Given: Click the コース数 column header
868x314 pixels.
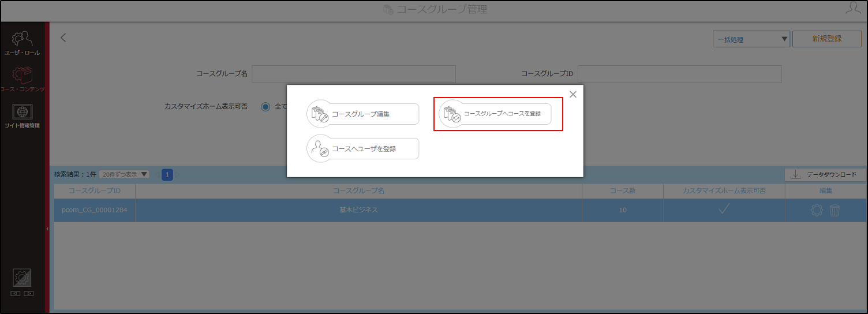Looking at the screenshot, I should (623, 190).
